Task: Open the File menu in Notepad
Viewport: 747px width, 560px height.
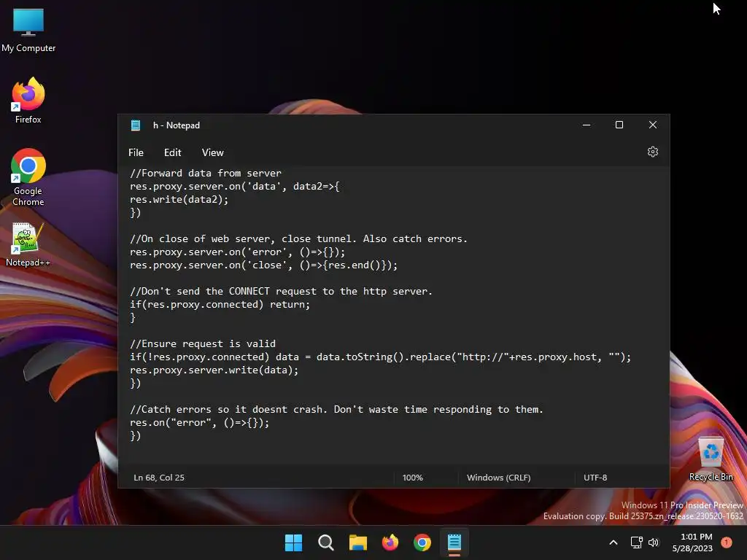Action: [136, 152]
